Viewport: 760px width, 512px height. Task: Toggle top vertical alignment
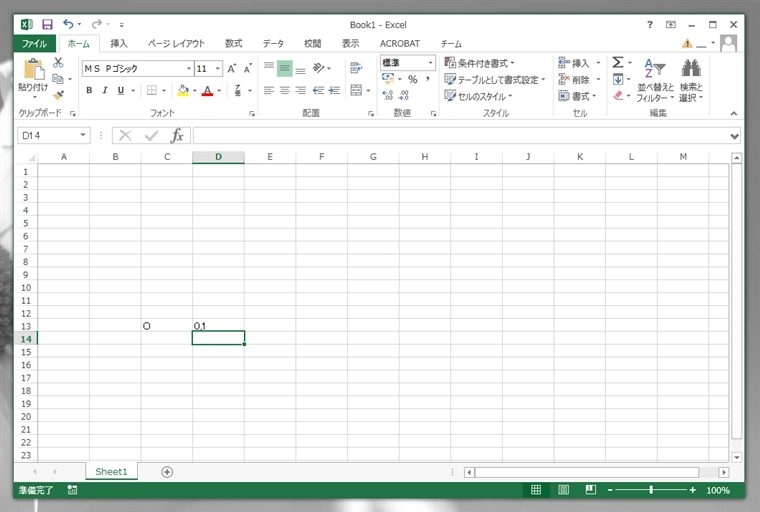[269, 68]
